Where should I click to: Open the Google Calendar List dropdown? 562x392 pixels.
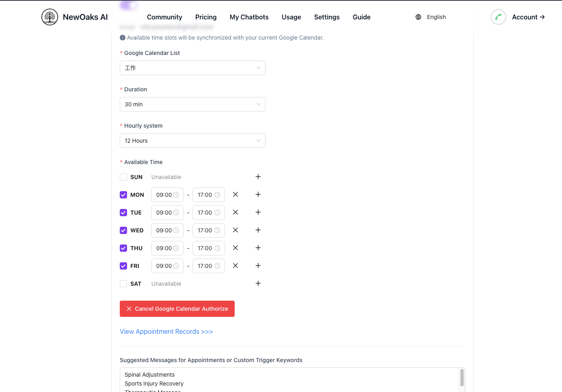click(192, 67)
